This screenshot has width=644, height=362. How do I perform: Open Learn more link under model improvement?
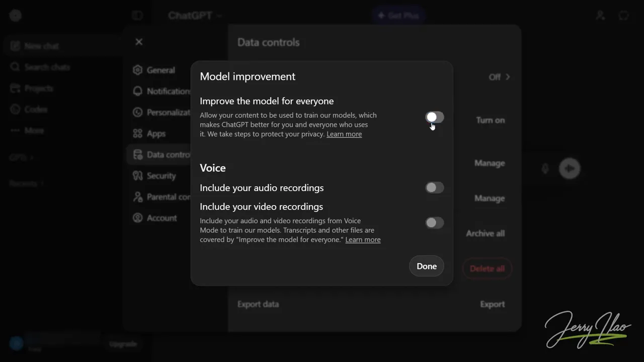pyautogui.click(x=344, y=134)
